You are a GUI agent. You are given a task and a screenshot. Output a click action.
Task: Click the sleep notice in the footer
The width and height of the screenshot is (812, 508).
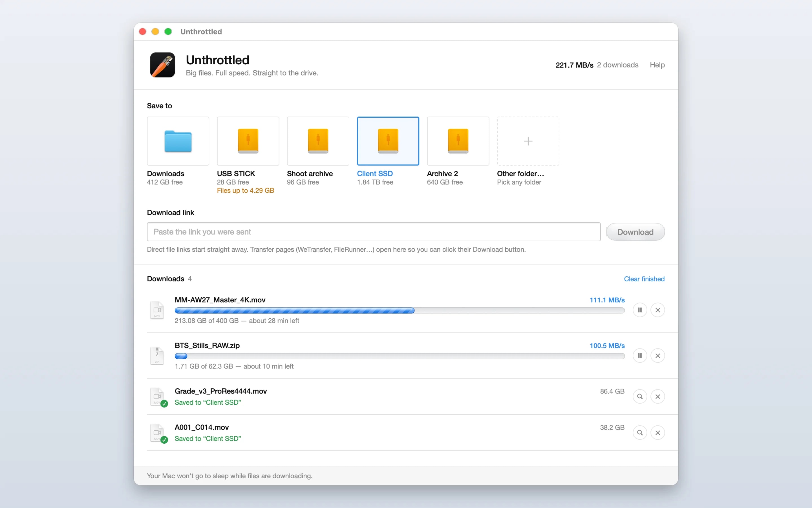point(230,476)
